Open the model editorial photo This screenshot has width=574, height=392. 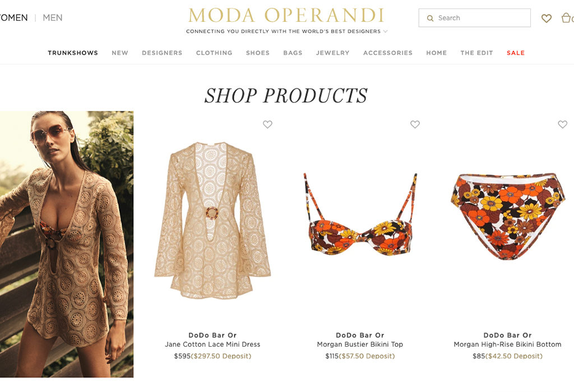click(x=67, y=244)
